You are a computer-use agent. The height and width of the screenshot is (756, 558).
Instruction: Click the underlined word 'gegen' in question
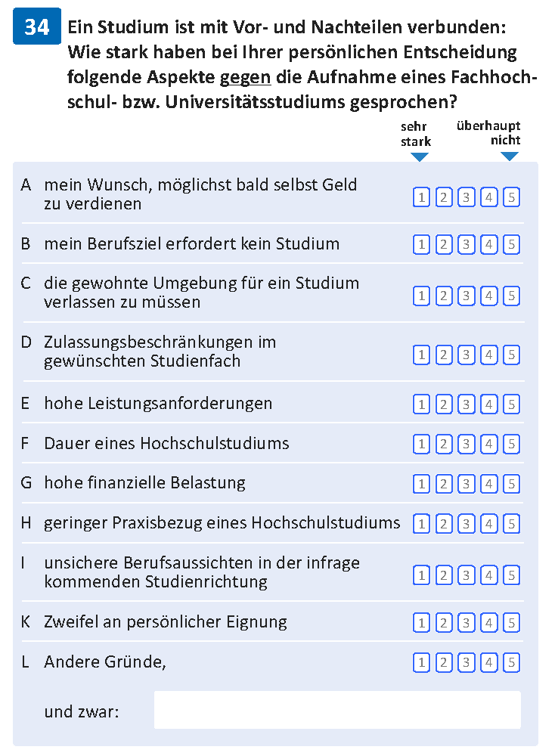click(x=246, y=78)
